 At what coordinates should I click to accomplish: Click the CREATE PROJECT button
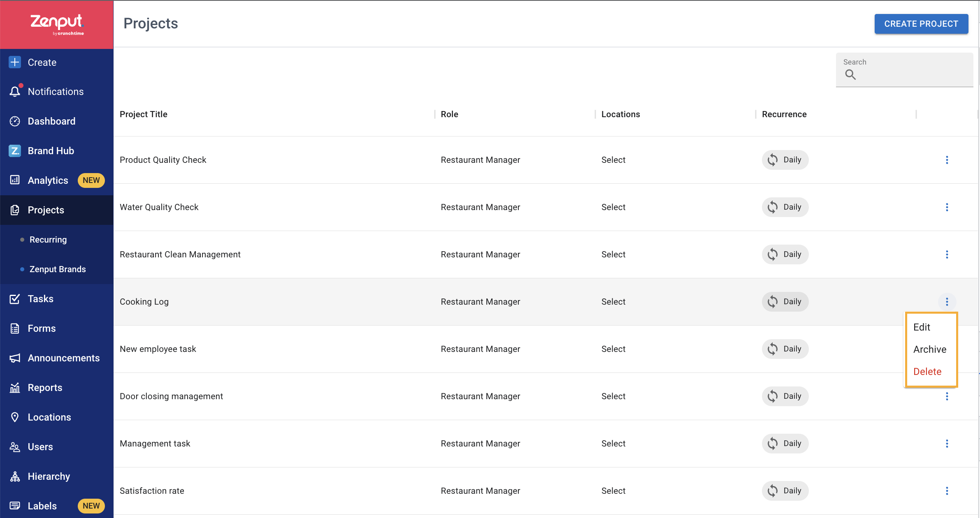pos(921,24)
